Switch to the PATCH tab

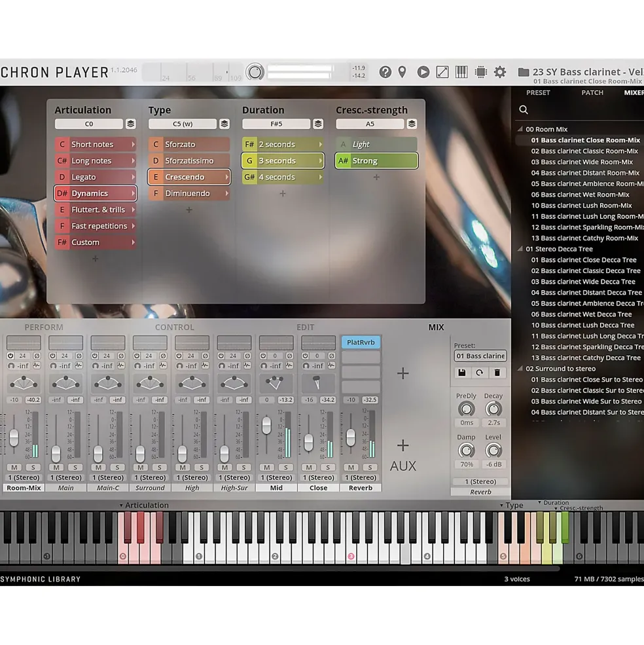tap(592, 92)
